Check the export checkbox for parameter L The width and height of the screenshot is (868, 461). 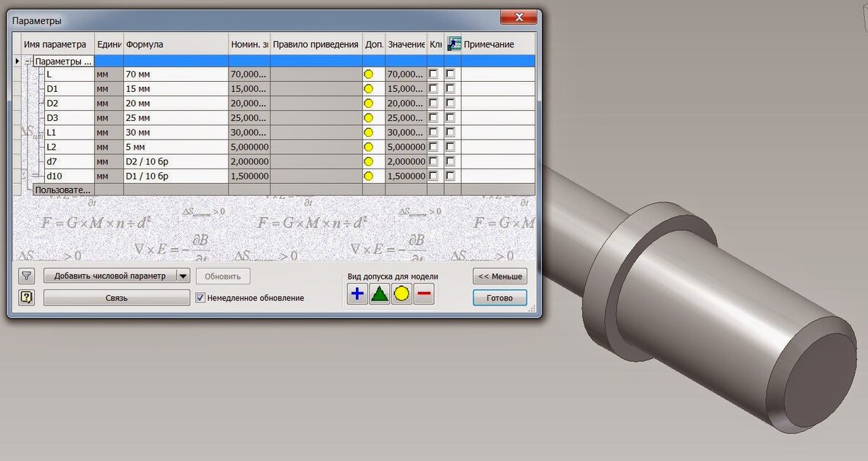[451, 74]
